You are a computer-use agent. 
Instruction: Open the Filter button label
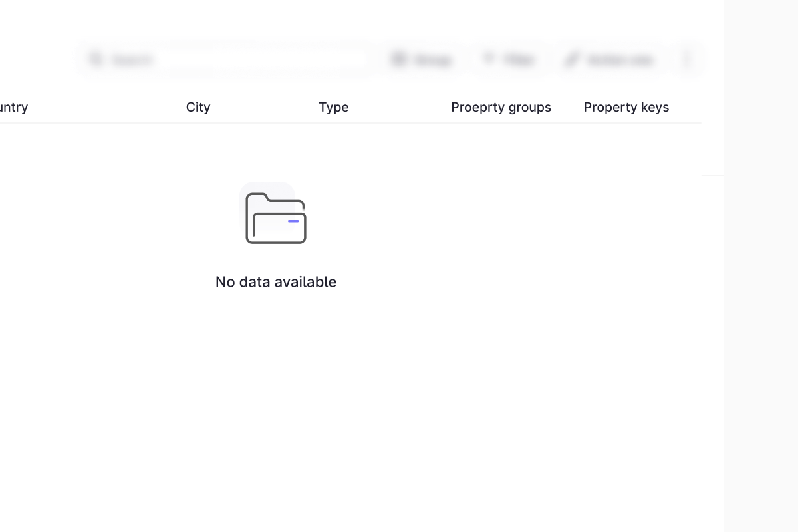click(x=519, y=60)
